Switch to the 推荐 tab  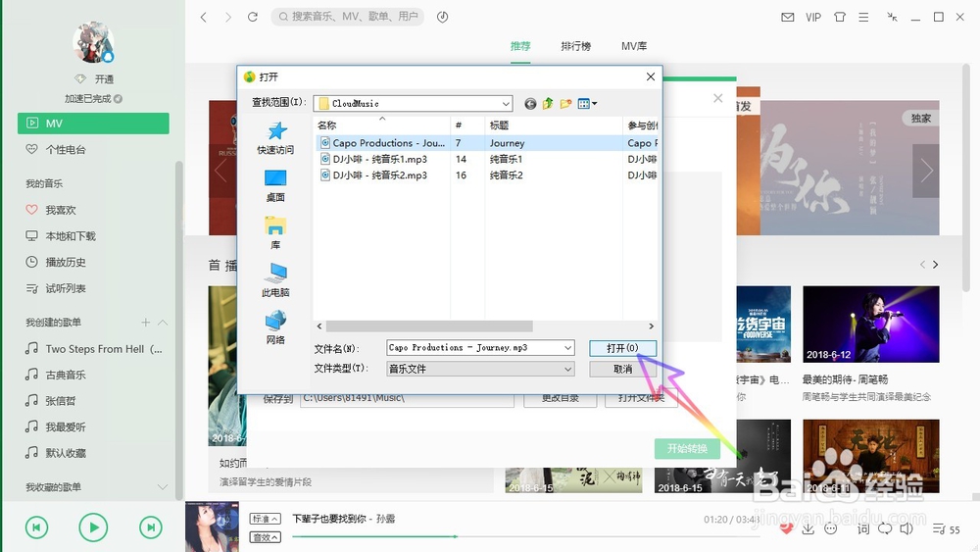(520, 46)
